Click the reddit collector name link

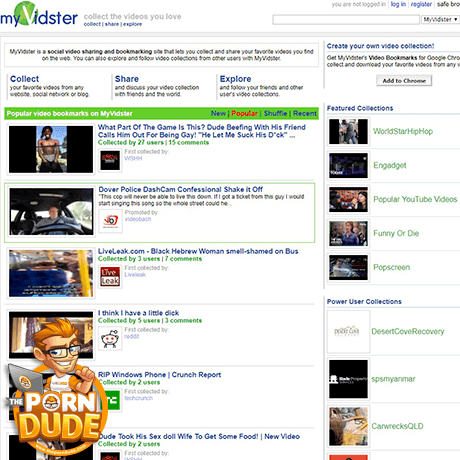[x=131, y=336]
